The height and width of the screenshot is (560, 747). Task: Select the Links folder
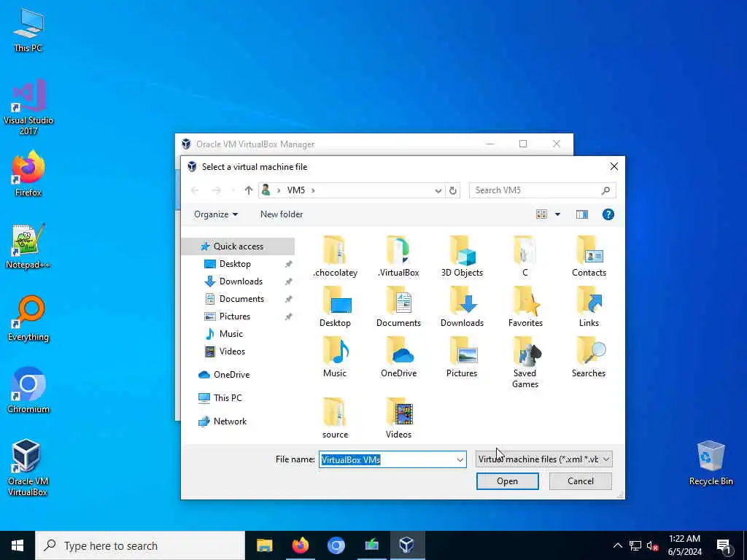[x=589, y=307]
